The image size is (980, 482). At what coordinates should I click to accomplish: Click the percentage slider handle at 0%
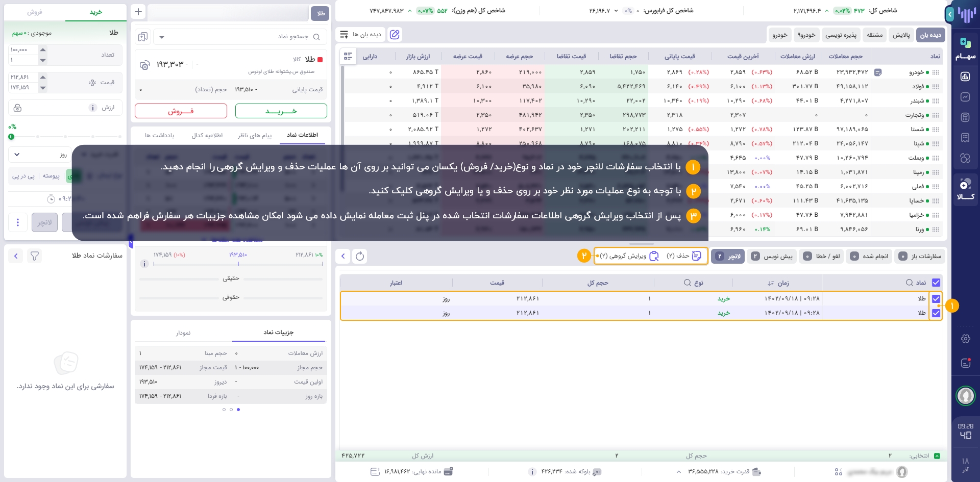[x=11, y=137]
